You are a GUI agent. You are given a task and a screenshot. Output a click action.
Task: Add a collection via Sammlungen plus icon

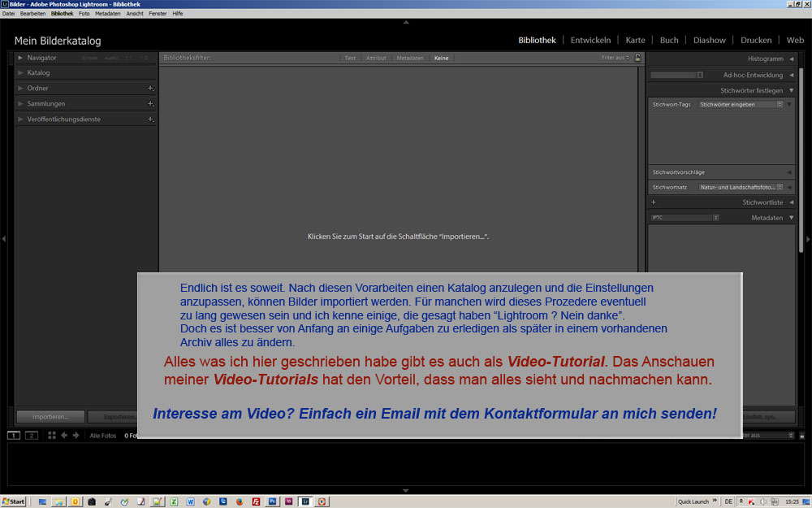click(x=150, y=104)
